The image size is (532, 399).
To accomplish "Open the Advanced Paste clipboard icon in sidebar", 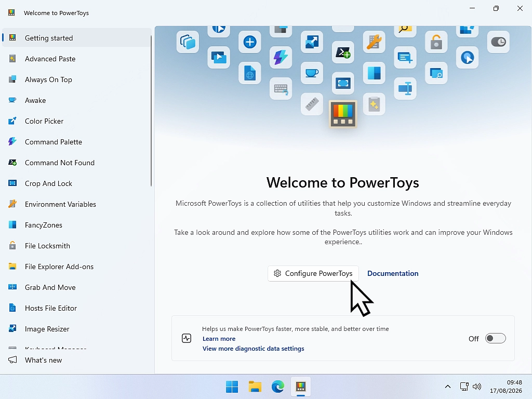I will tap(12, 59).
